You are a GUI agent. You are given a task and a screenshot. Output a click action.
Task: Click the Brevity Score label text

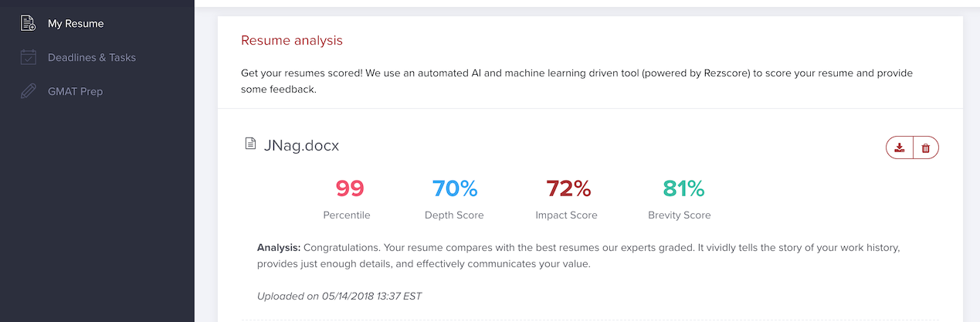680,215
